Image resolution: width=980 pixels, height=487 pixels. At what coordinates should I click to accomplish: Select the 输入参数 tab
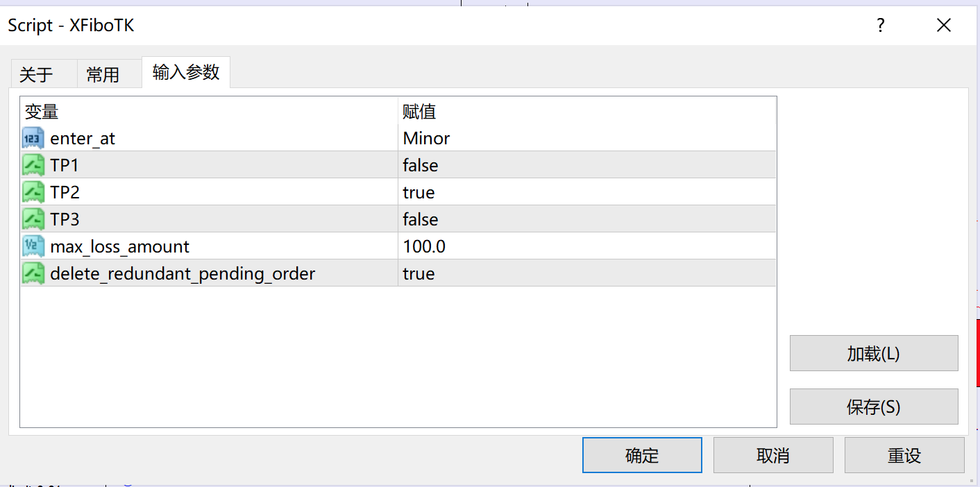(186, 72)
